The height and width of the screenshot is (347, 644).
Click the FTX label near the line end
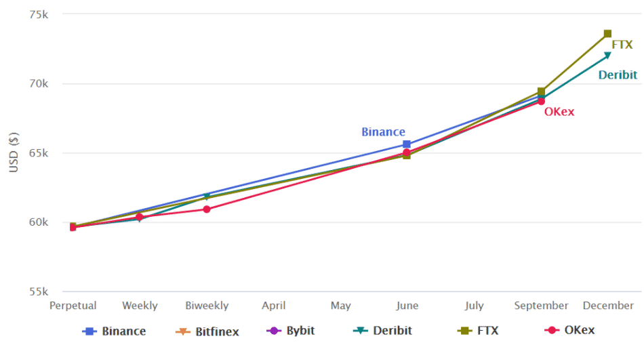coord(622,45)
